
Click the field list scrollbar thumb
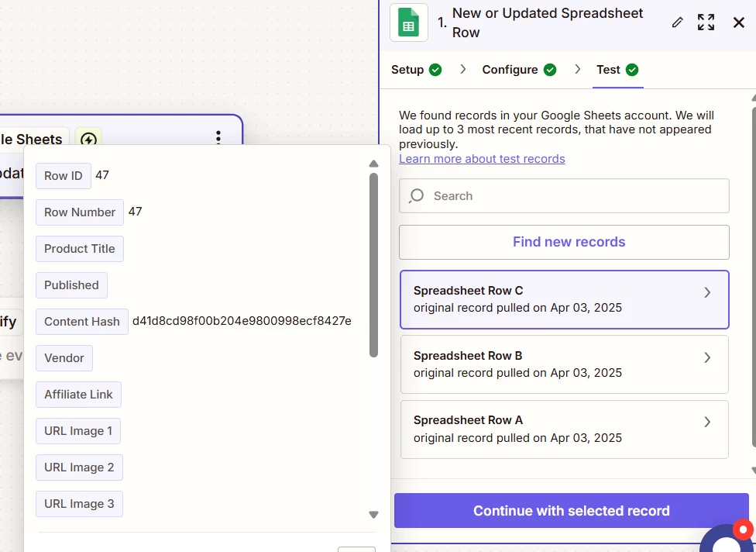pos(373,265)
